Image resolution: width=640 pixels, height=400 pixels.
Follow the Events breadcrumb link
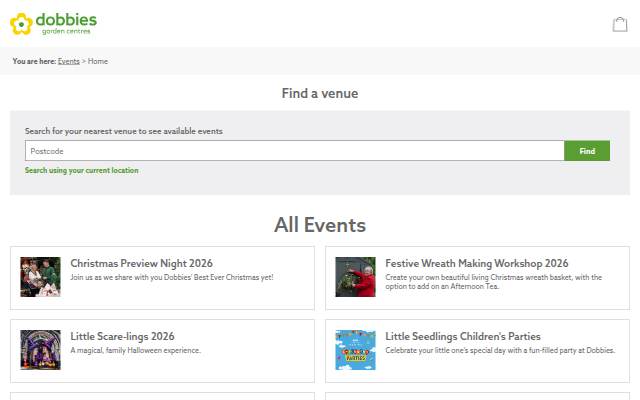(69, 61)
